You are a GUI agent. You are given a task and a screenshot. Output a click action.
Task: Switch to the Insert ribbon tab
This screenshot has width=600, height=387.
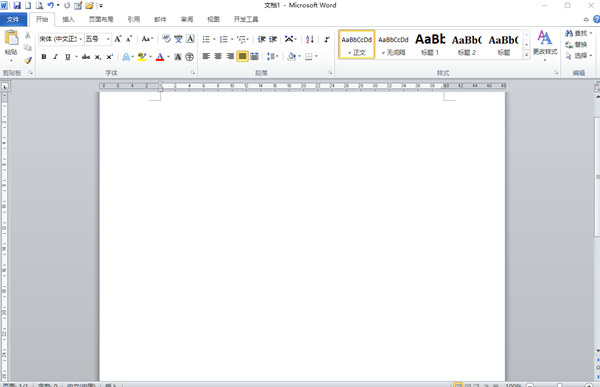tap(68, 19)
